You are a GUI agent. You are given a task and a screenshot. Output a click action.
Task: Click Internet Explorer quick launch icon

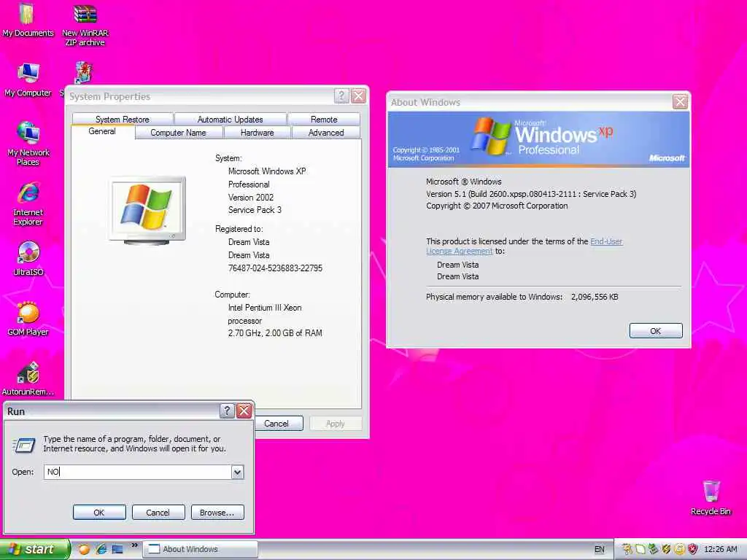click(101, 549)
